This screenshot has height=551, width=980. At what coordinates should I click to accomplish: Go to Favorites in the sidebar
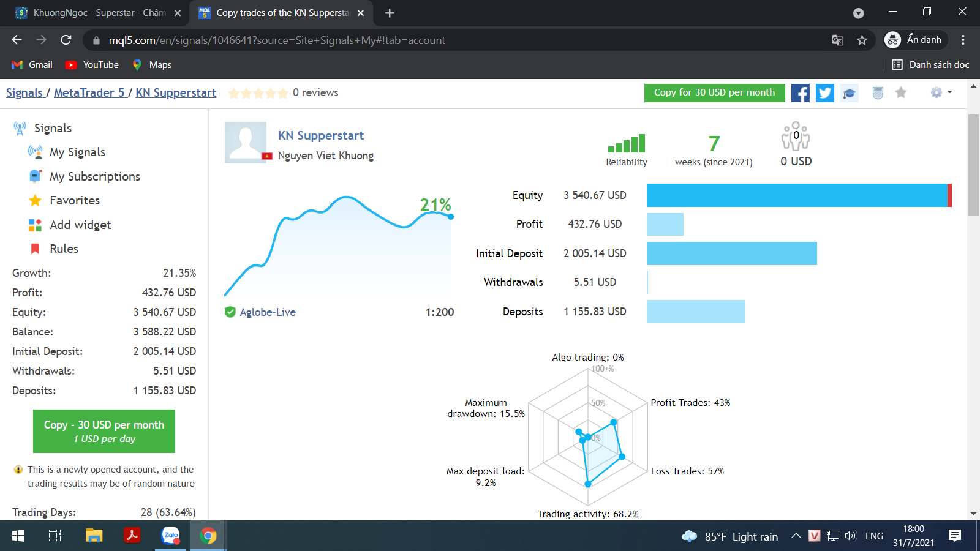tap(74, 200)
